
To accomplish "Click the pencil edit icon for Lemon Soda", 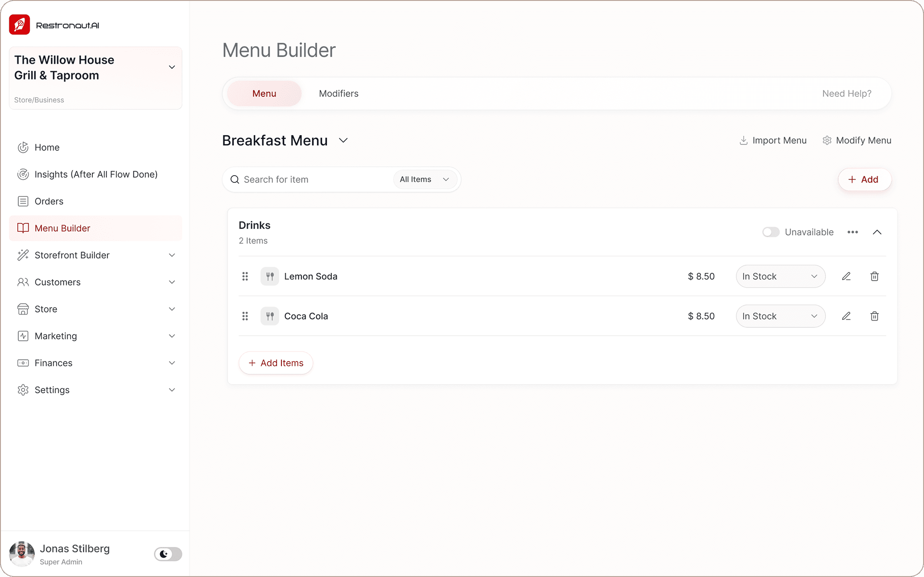I will pos(846,276).
